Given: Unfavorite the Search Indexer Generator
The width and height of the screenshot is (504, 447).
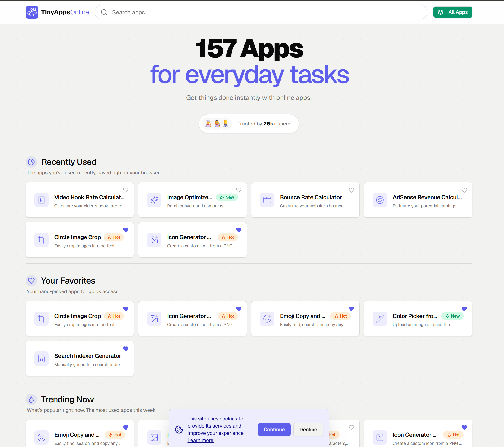Looking at the screenshot, I should pyautogui.click(x=126, y=349).
